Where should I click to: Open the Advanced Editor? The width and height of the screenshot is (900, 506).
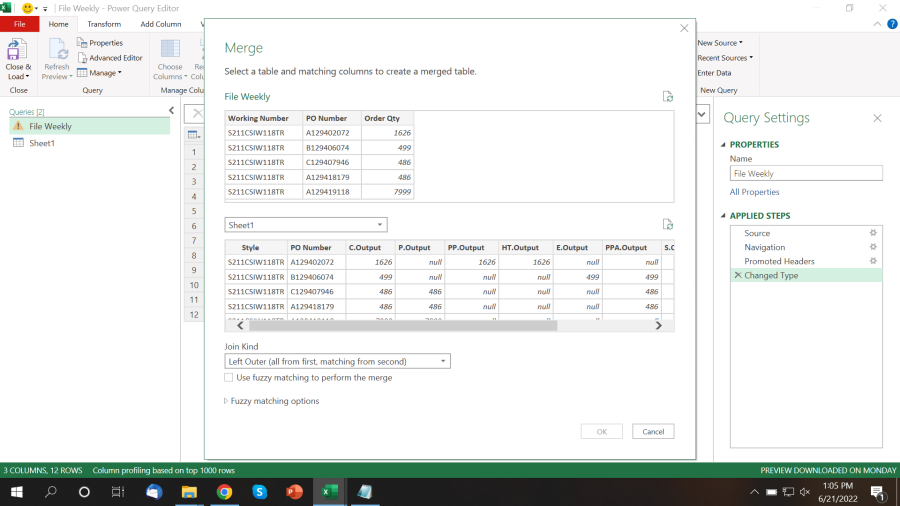[x=110, y=58]
